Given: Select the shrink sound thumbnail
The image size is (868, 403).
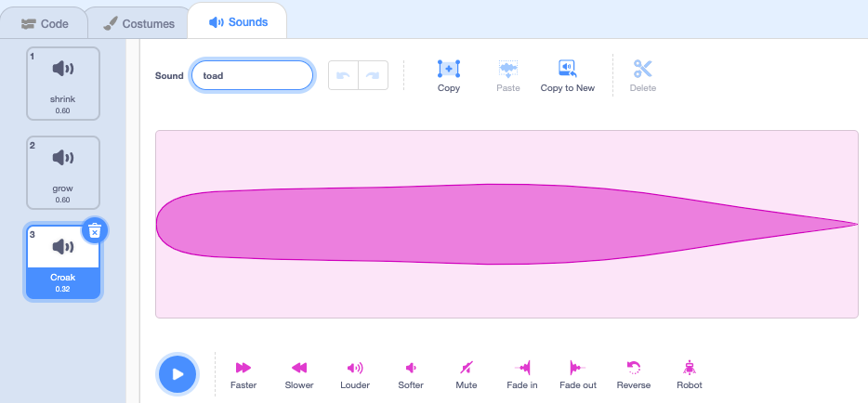Looking at the screenshot, I should click(x=63, y=84).
